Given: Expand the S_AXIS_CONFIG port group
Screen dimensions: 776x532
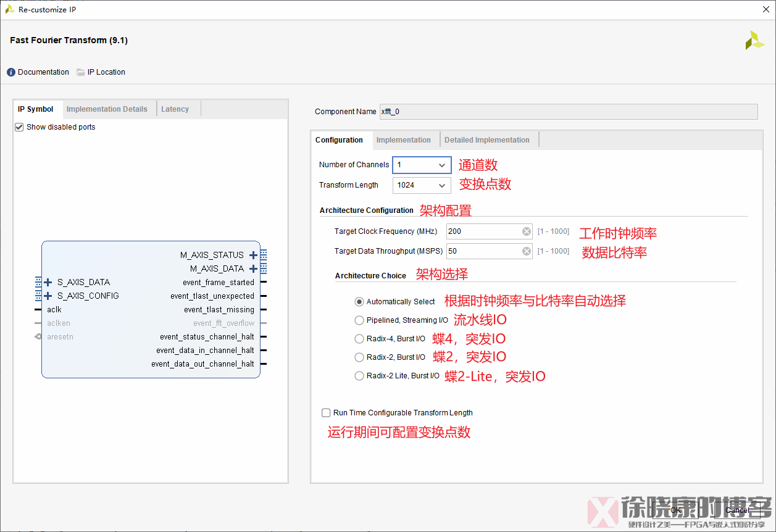Looking at the screenshot, I should pos(47,296).
